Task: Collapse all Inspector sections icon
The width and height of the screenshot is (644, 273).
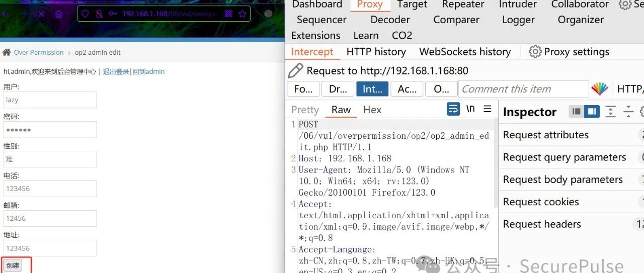Action: pos(628,112)
